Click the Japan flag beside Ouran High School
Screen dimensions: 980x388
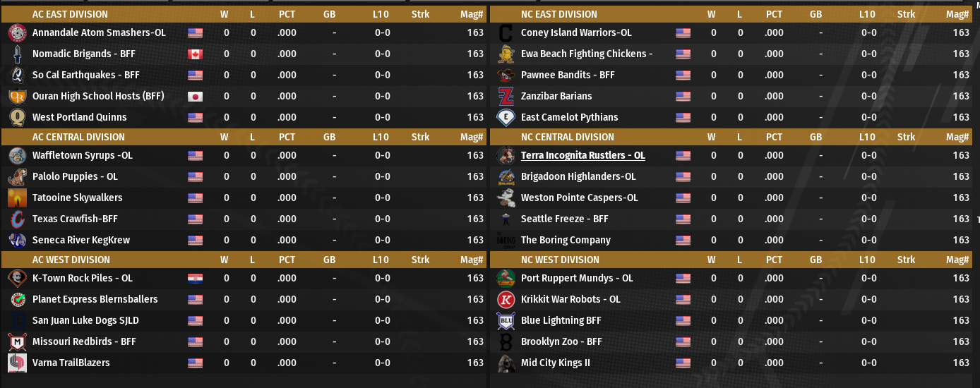click(x=195, y=96)
